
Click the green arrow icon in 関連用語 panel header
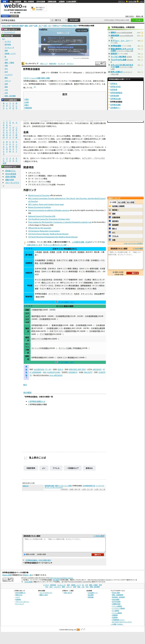pyautogui.click(x=109, y=27)
